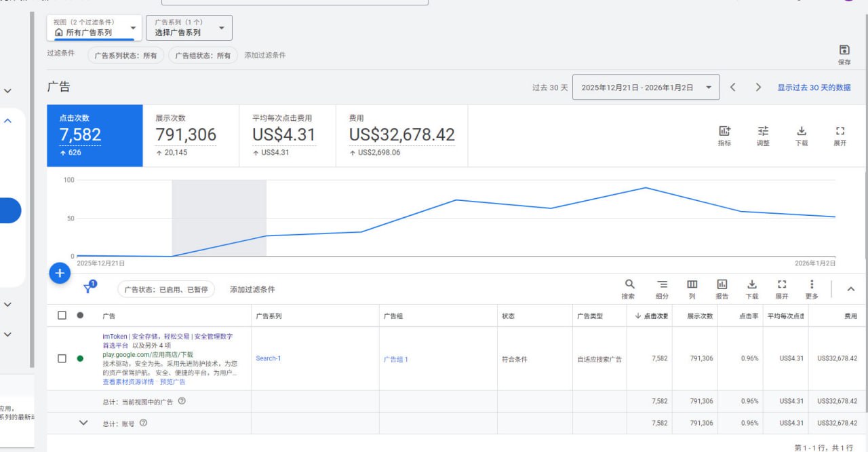Open the date range dropdown
This screenshot has height=452, width=868.
coord(646,88)
